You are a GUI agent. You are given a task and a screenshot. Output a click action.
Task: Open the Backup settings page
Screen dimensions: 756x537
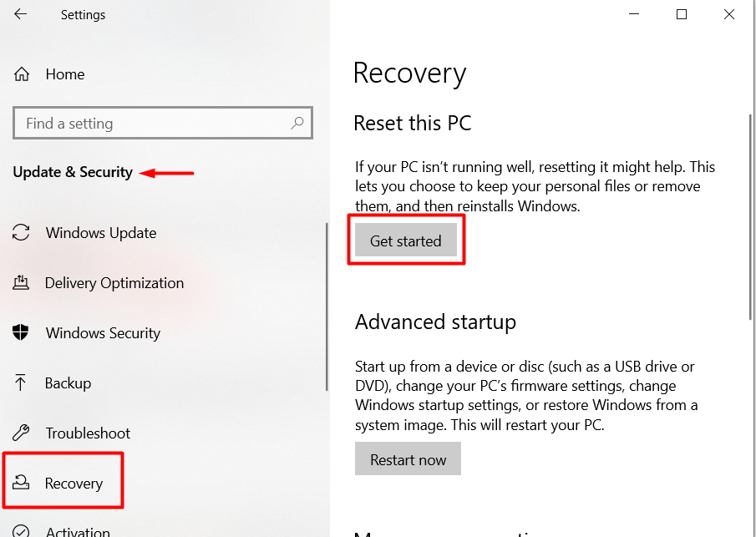[68, 383]
